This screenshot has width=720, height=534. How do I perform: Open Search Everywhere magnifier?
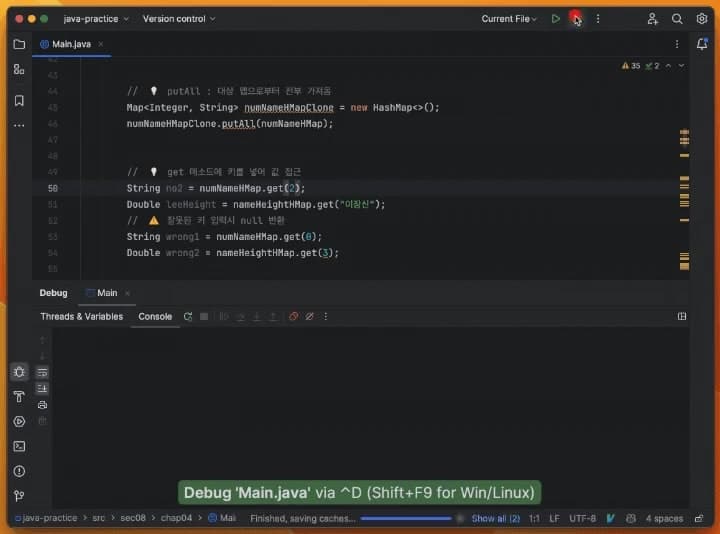677,19
